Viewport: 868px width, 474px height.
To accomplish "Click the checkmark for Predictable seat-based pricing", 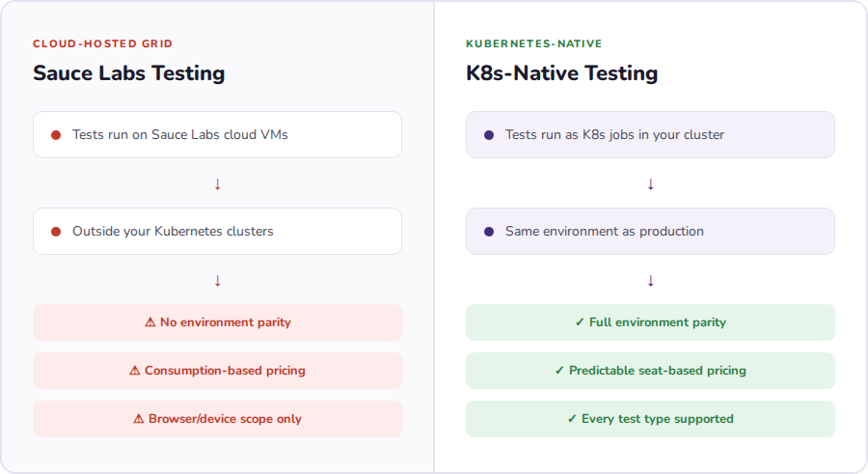I will pyautogui.click(x=559, y=371).
